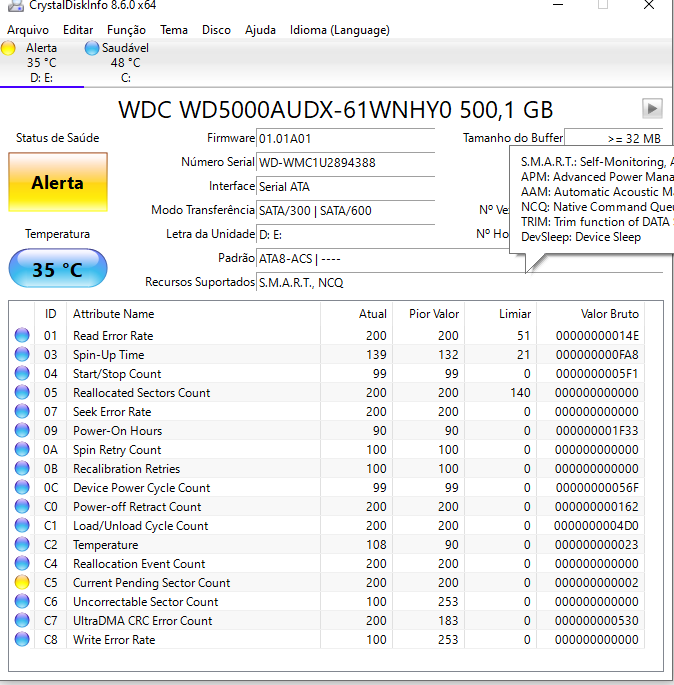Click status orb for Temperature attribute row
674x685 pixels.
pyautogui.click(x=22, y=544)
